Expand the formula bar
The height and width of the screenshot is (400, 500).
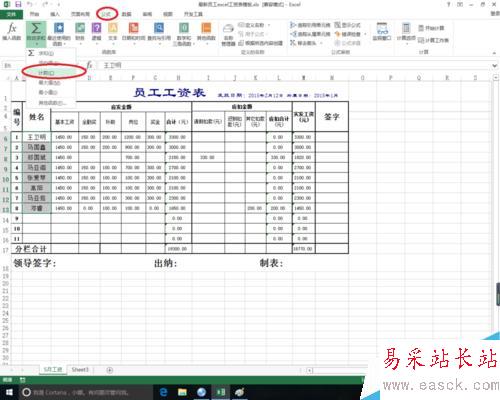pos(495,66)
